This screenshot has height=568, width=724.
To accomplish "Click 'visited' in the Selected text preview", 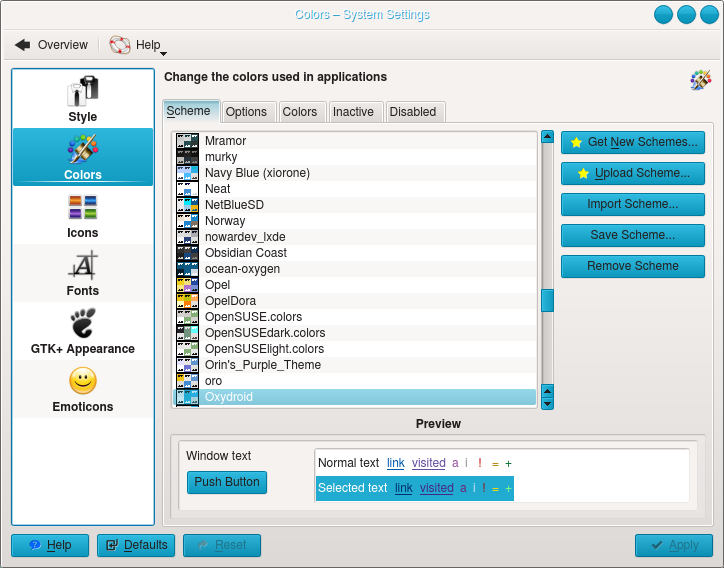I will 436,488.
